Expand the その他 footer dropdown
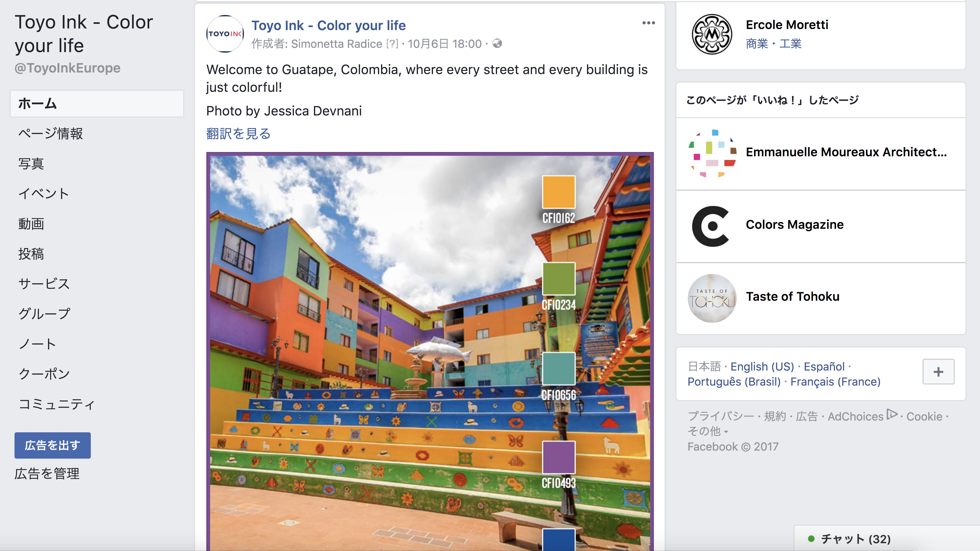 pyautogui.click(x=708, y=431)
